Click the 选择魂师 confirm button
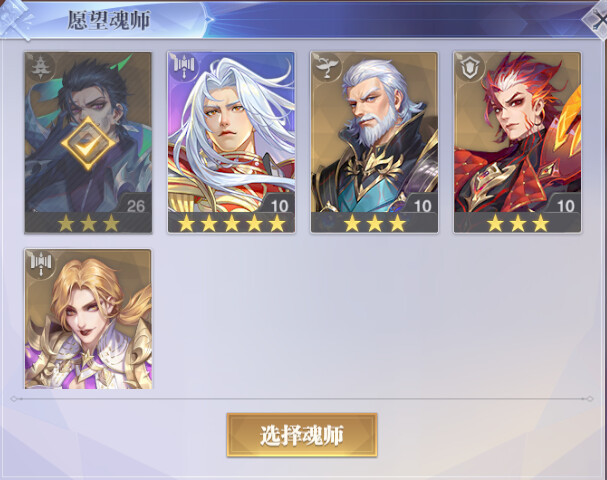Image resolution: width=607 pixels, height=480 pixels. pyautogui.click(x=302, y=435)
